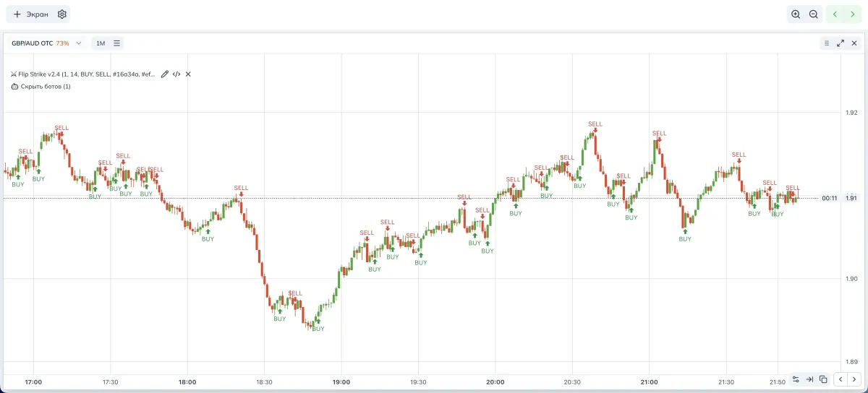Open chart settings sliders icon
The image size is (868, 393).
pos(796,379)
